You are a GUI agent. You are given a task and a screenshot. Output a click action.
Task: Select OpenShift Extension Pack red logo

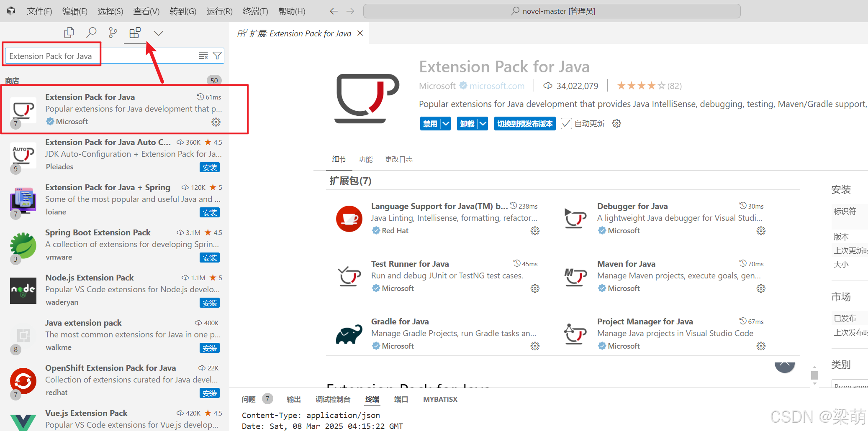(x=23, y=381)
